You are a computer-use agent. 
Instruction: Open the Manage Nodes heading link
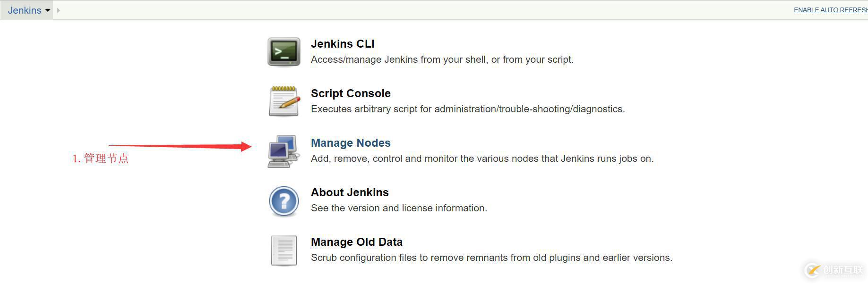coord(351,143)
